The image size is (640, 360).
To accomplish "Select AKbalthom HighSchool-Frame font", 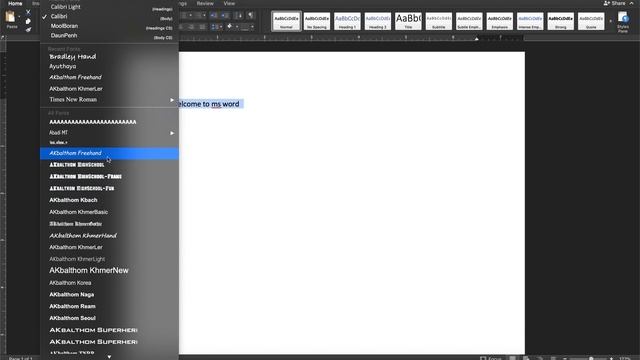I will (x=109, y=176).
